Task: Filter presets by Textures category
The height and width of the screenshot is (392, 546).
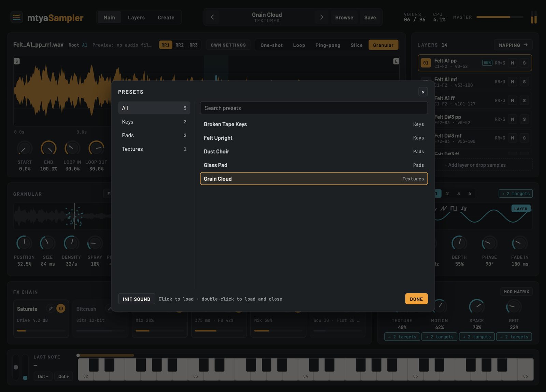Action: point(154,149)
